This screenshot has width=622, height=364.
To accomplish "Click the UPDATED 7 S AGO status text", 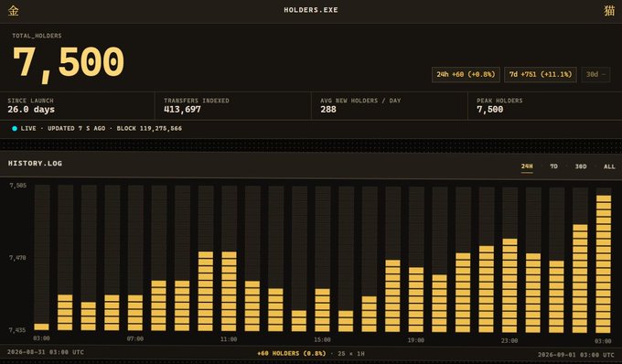I will pos(77,128).
